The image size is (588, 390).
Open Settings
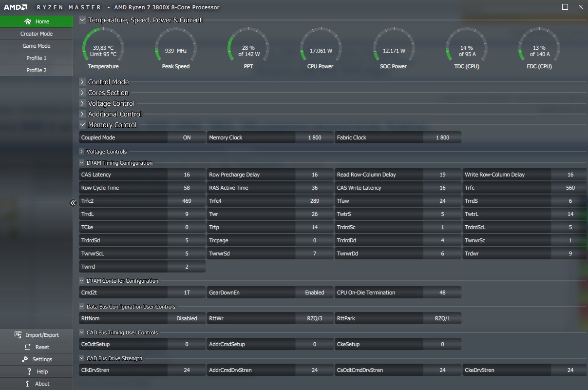37,359
